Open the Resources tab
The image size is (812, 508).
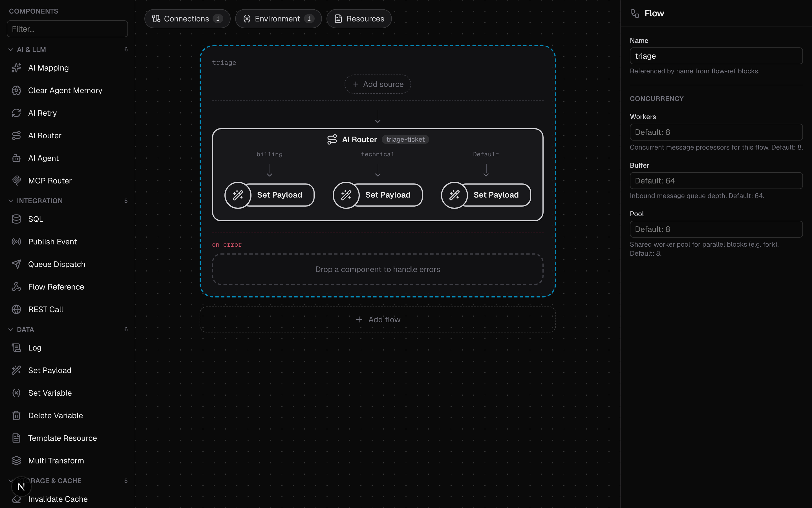pyautogui.click(x=359, y=18)
